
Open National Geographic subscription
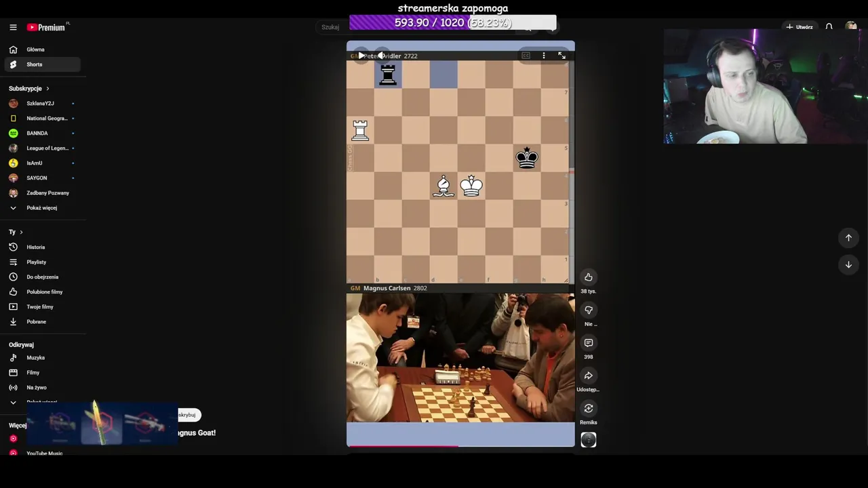tap(42, 119)
